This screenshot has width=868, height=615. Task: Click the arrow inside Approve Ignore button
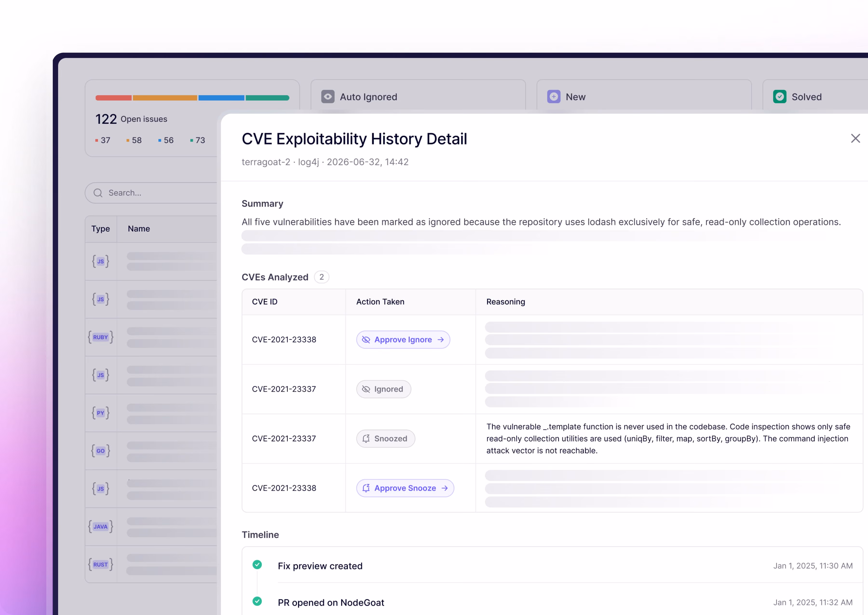point(441,340)
